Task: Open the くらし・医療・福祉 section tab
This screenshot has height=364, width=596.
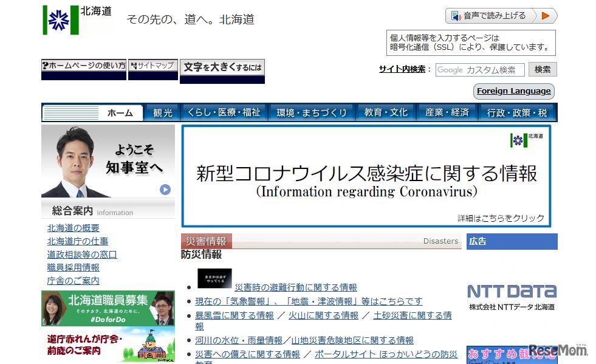Action: [x=225, y=112]
